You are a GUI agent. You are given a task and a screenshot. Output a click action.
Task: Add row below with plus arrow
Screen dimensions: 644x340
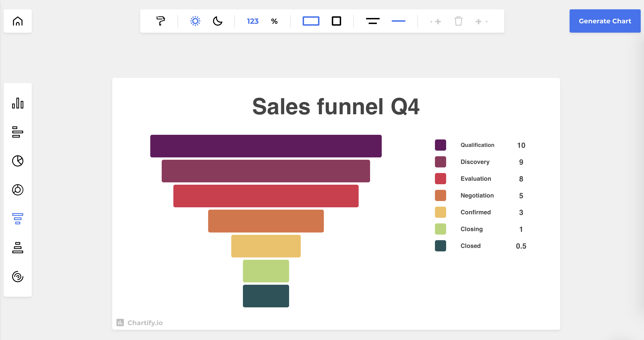(x=481, y=21)
